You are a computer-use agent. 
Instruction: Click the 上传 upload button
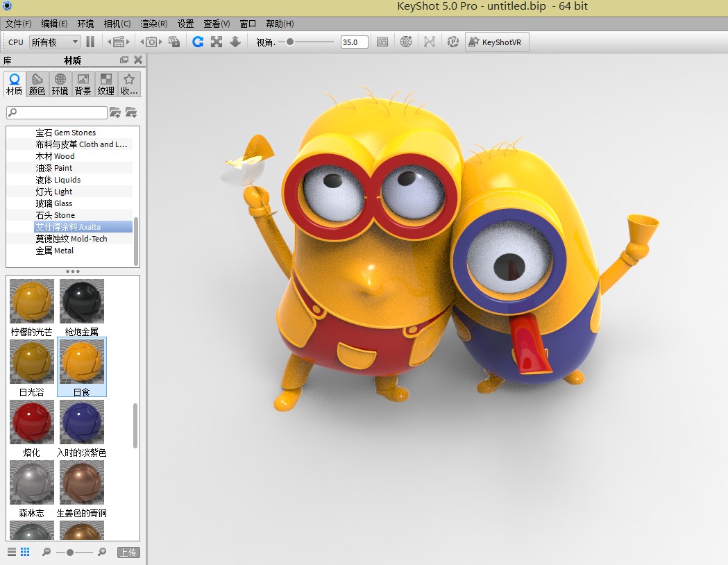(128, 553)
